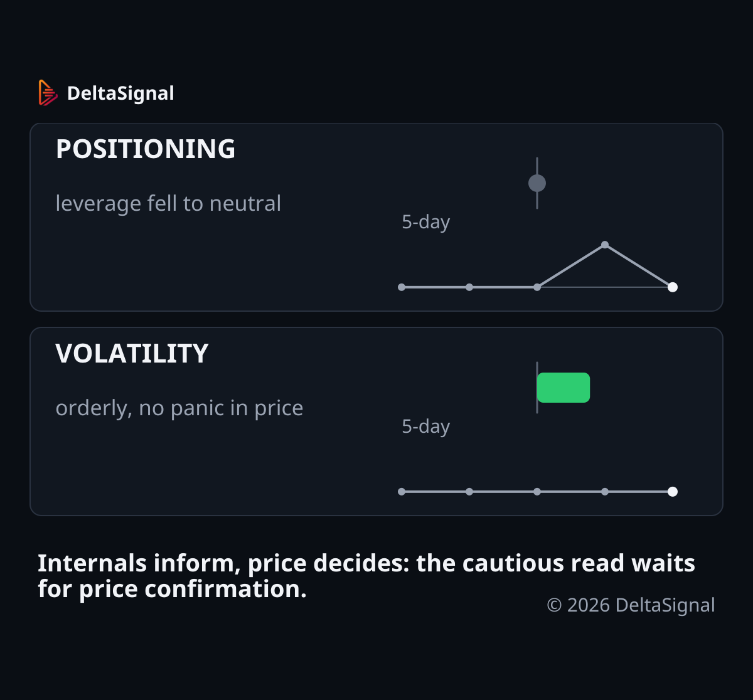The width and height of the screenshot is (753, 700).
Task: Select the VOLATILITY card heading
Action: click(132, 354)
